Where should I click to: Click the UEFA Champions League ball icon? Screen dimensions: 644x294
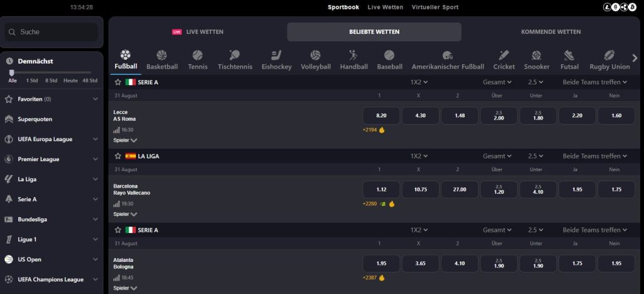click(x=9, y=280)
